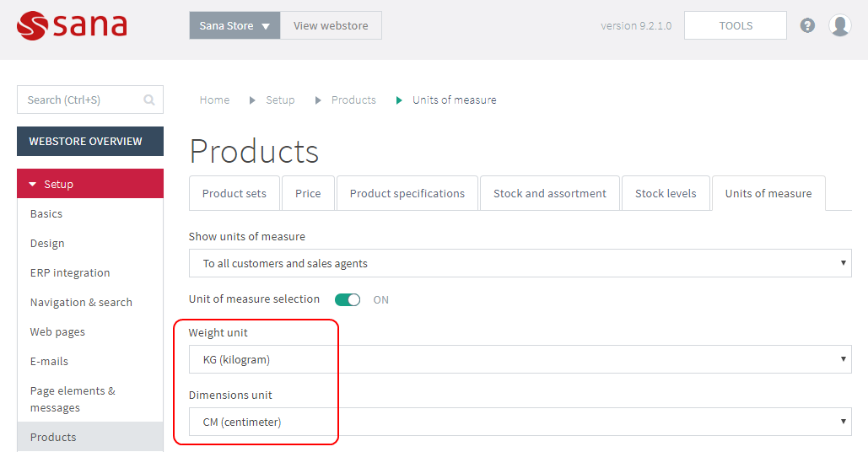Screen dimensions: 868x452
Task: Expand the Show units of measure dropdown
Action: click(520, 263)
